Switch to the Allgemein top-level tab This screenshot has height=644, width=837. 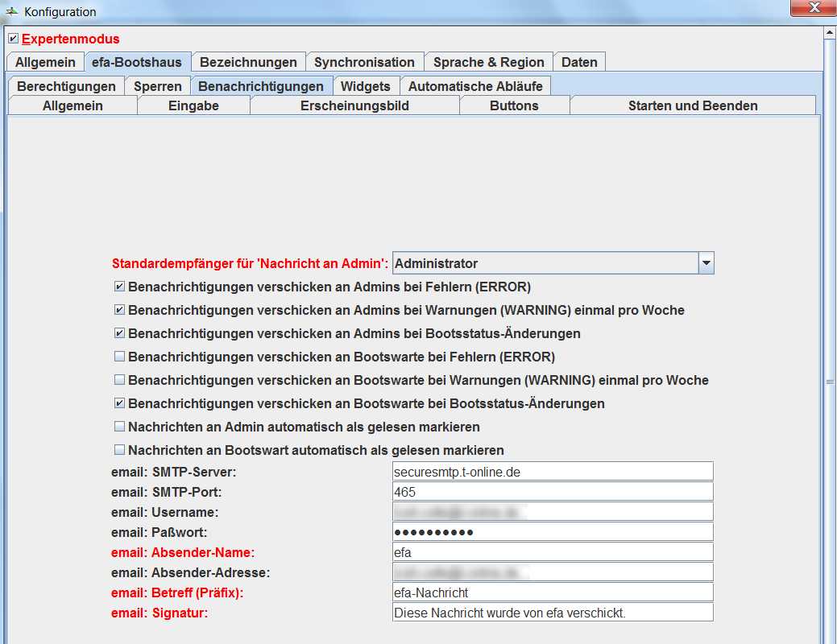coord(45,62)
